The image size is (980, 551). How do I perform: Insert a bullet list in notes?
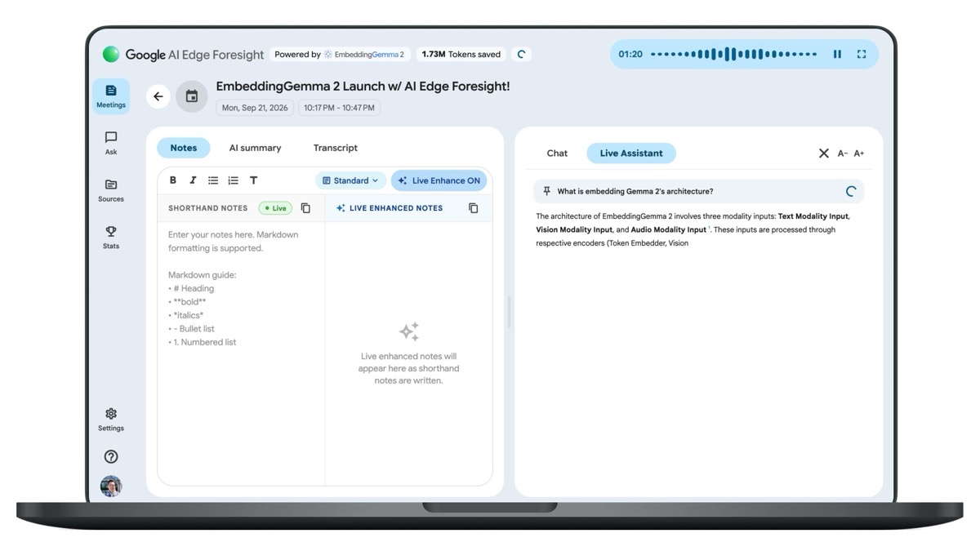coord(213,180)
